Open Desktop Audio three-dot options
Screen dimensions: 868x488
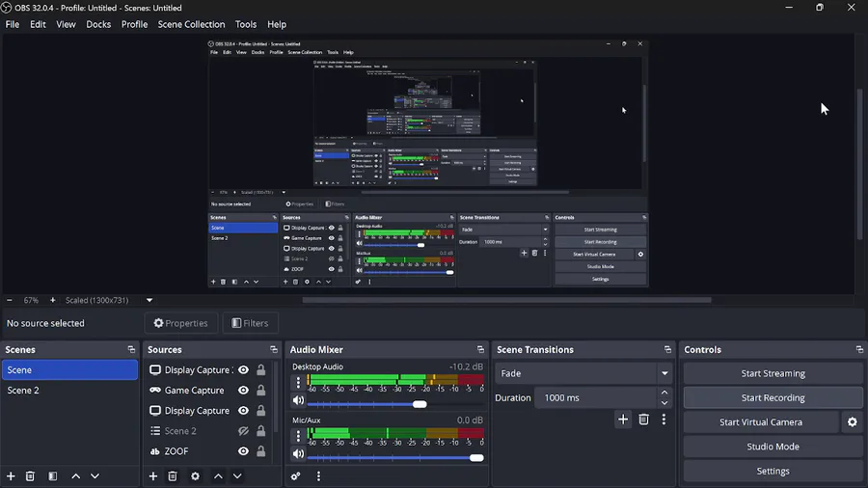[298, 382]
